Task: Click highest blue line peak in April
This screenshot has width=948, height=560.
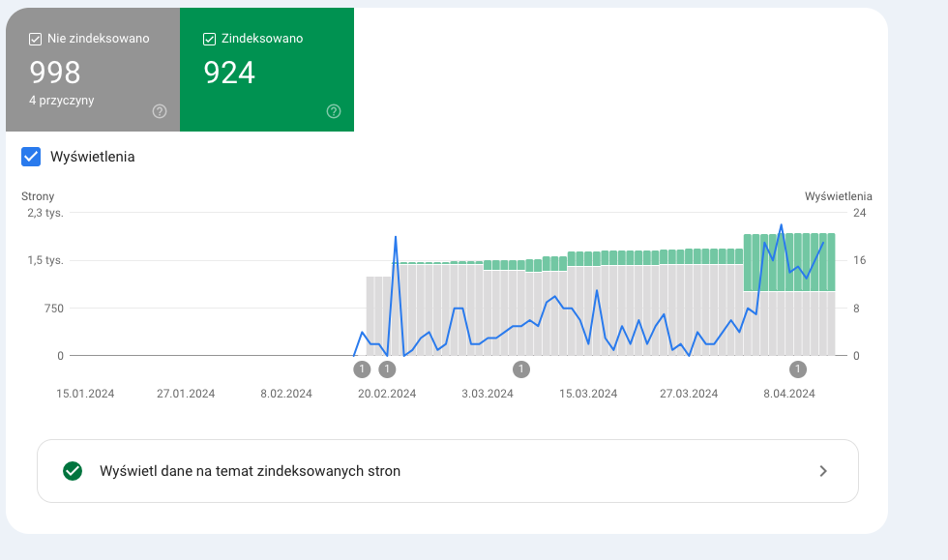Action: click(782, 225)
